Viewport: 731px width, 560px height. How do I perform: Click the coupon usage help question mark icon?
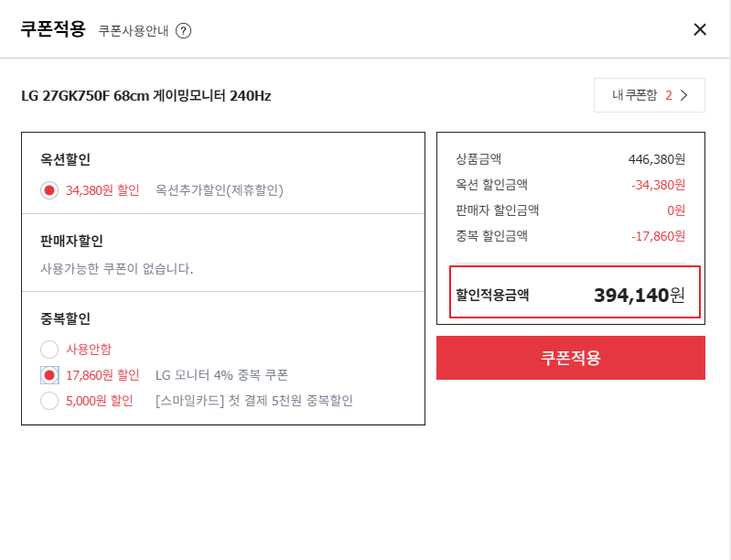point(183,31)
